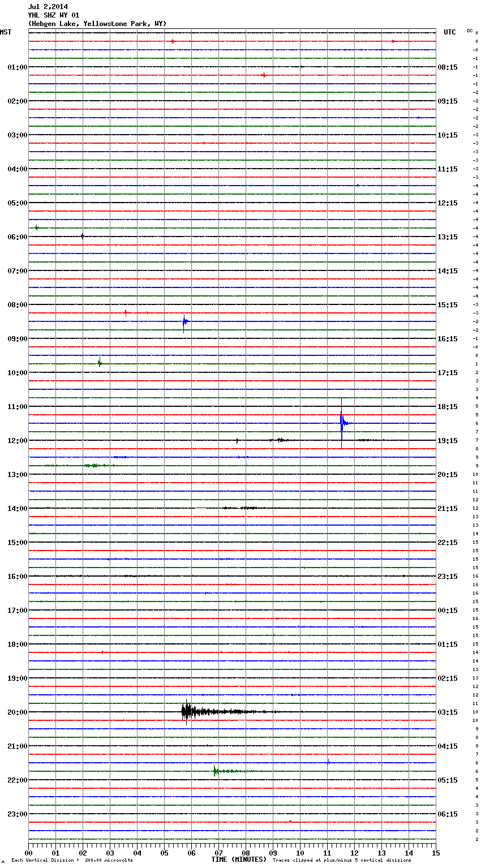The height and width of the screenshot is (868, 481).
Task: Click the date label Jul 2,2014
Action: (x=48, y=7)
